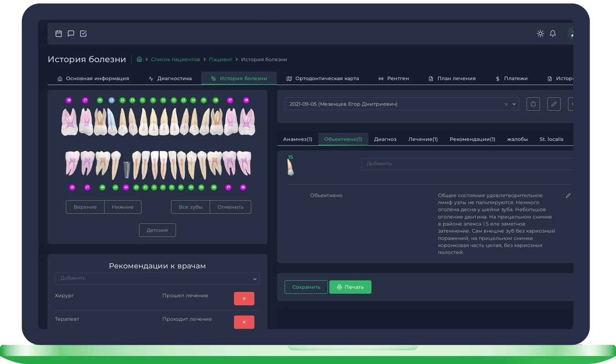Open the St. localis tab
The image size is (616, 364).
tap(551, 139)
